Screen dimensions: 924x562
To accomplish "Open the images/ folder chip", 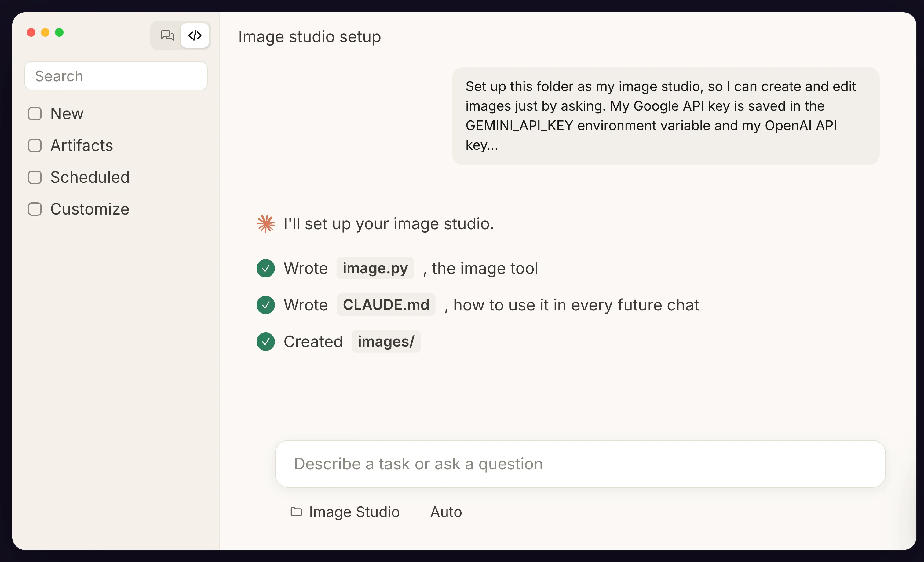I will pyautogui.click(x=386, y=342).
